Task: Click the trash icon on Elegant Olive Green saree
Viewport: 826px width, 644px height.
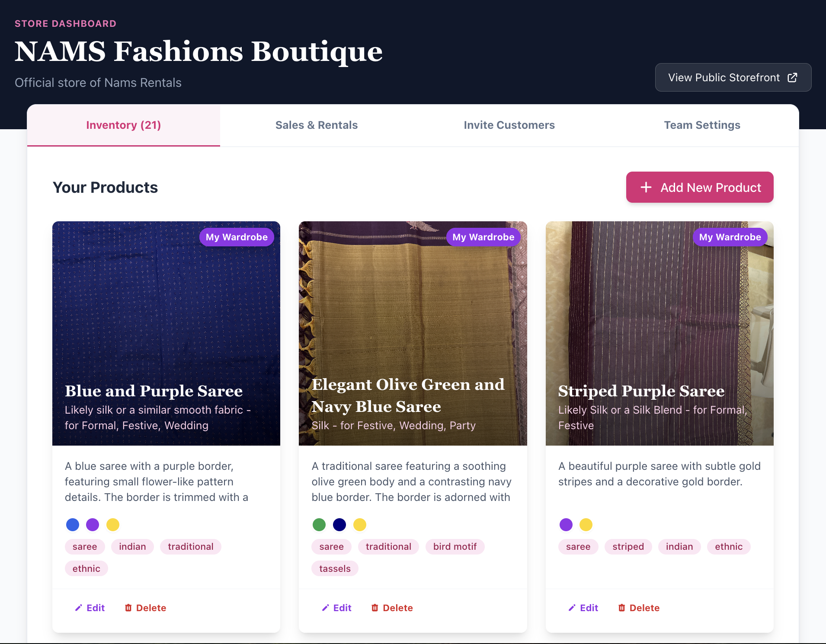Action: tap(375, 608)
